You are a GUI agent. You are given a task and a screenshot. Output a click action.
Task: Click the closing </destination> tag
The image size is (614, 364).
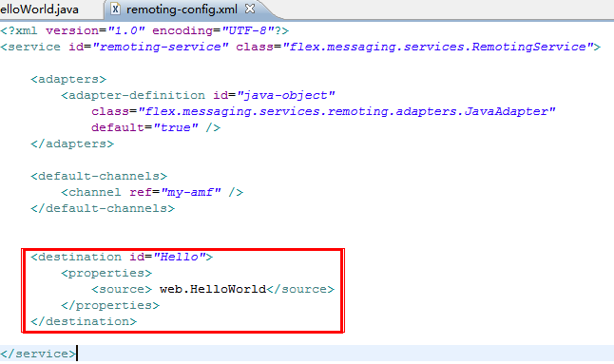click(84, 321)
